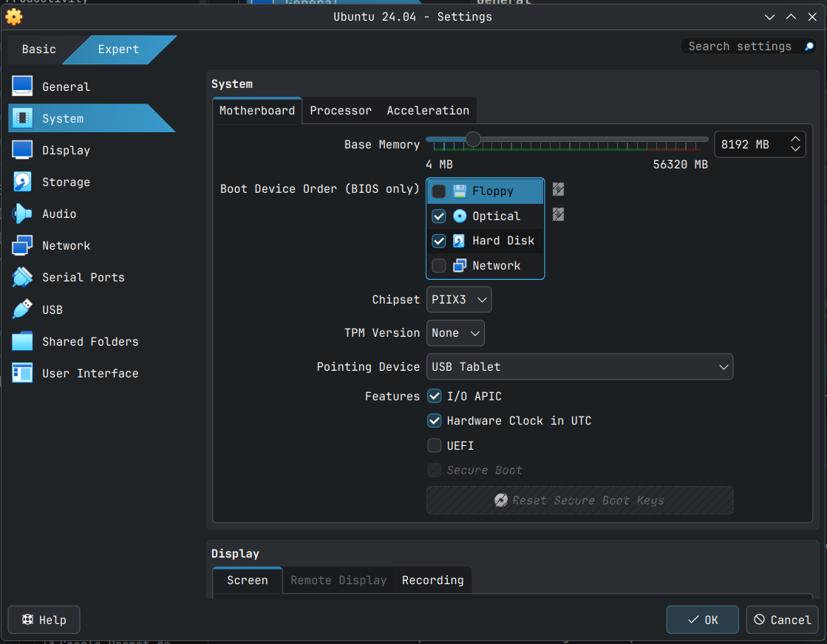Click the OK button
The width and height of the screenshot is (827, 644).
point(702,620)
